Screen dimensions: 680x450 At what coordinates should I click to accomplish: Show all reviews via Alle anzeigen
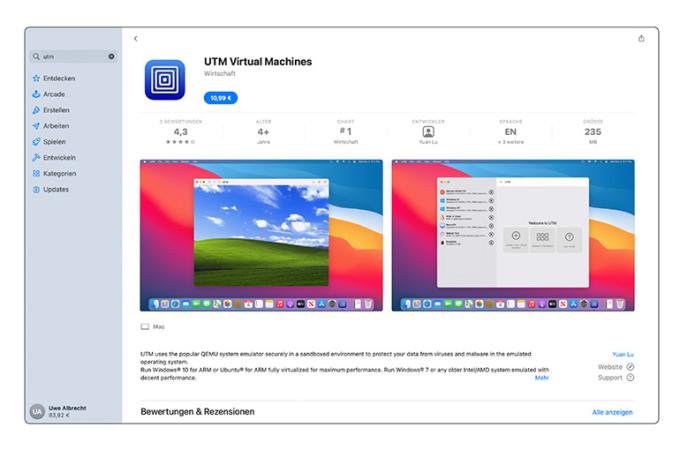(x=612, y=412)
